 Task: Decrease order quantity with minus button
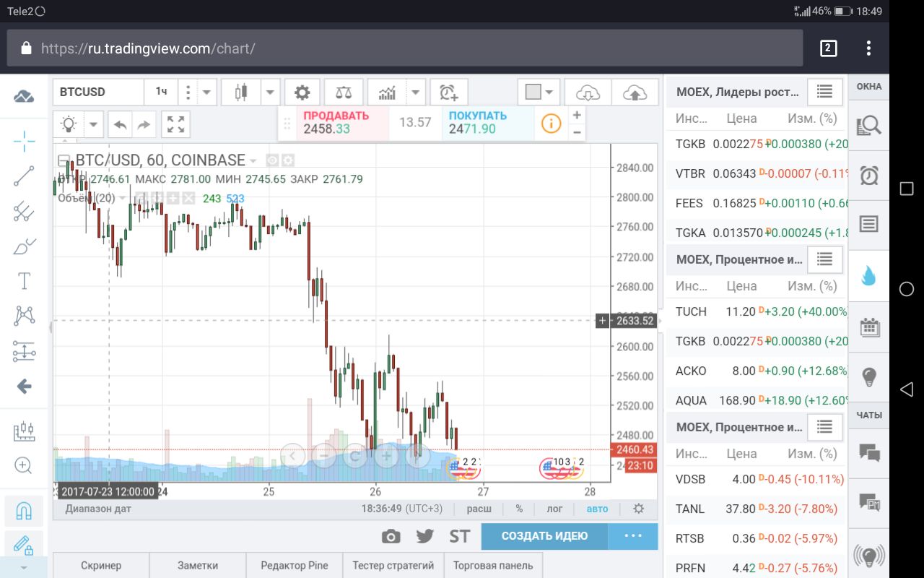coord(577,131)
